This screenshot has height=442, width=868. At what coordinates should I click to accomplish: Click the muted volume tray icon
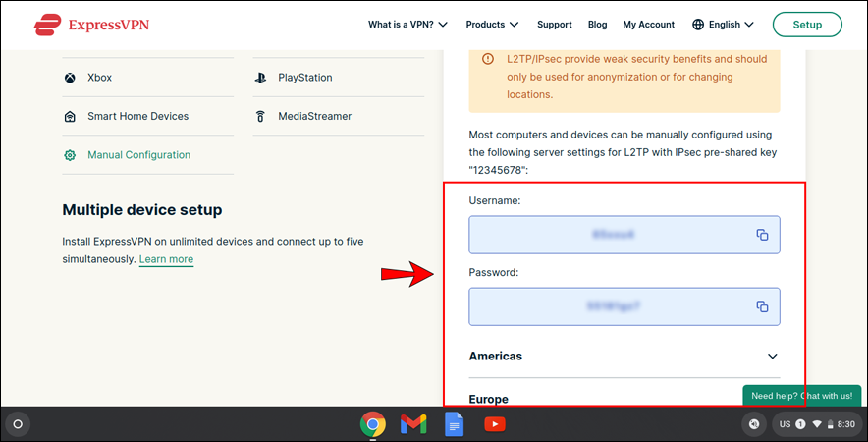click(754, 424)
